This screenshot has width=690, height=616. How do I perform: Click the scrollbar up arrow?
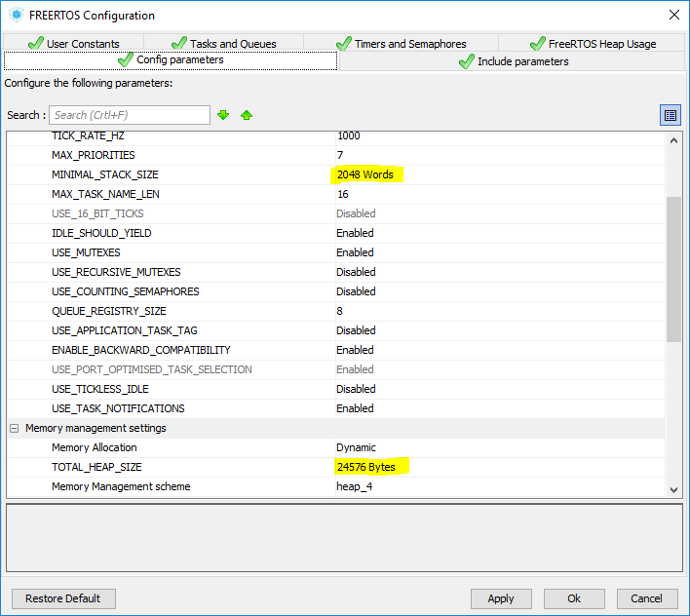click(673, 140)
